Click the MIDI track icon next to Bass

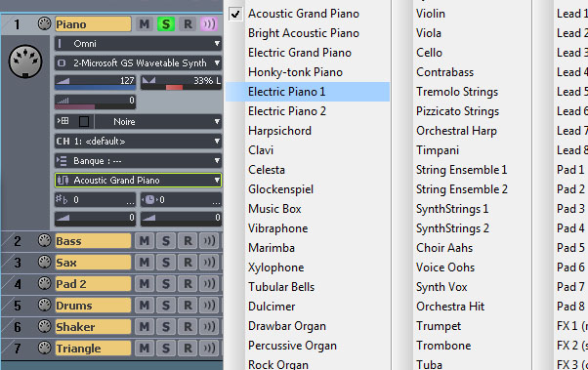coord(45,240)
